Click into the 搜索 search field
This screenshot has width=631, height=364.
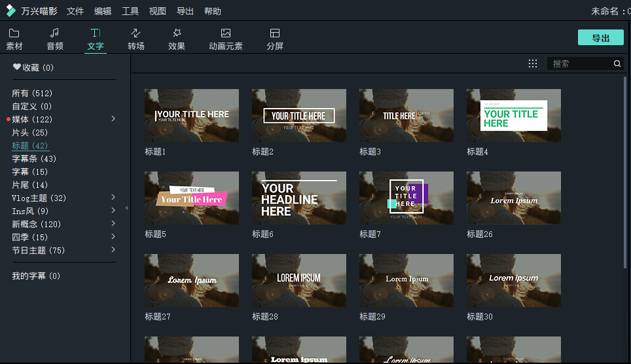pyautogui.click(x=579, y=64)
